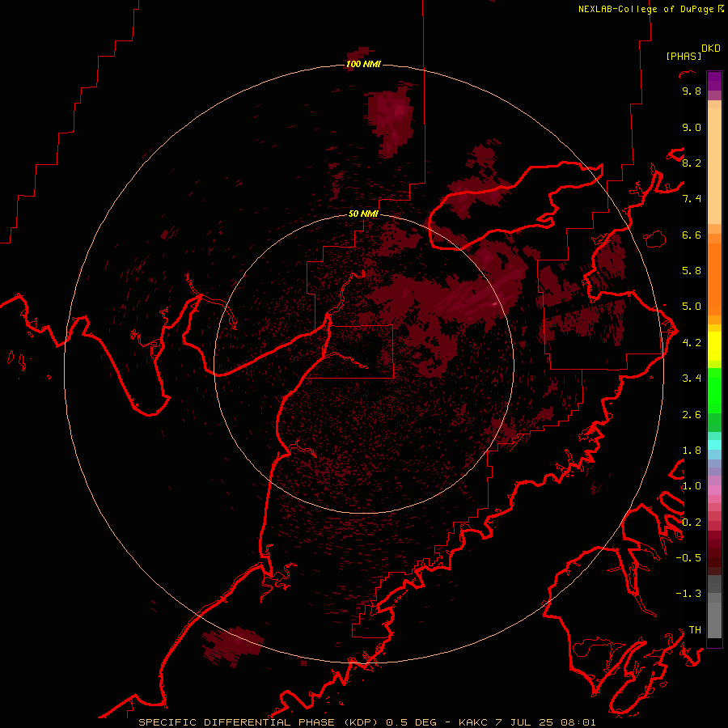Select the 5.8 scale value
Viewport: 728px width, 728px height.
tap(692, 271)
